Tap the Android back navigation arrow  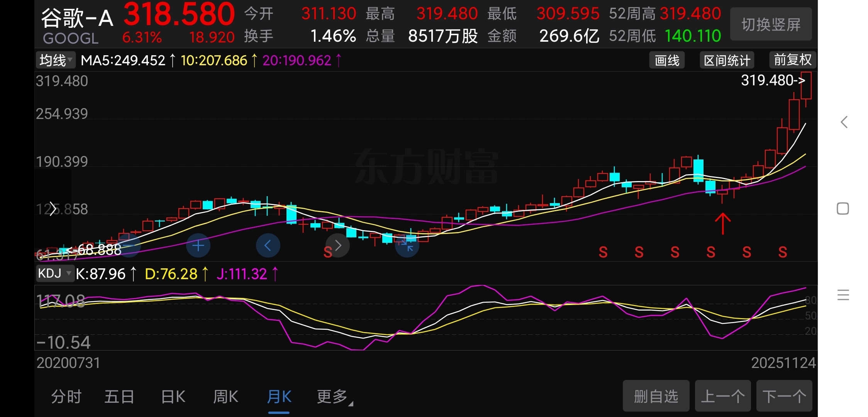click(x=844, y=122)
